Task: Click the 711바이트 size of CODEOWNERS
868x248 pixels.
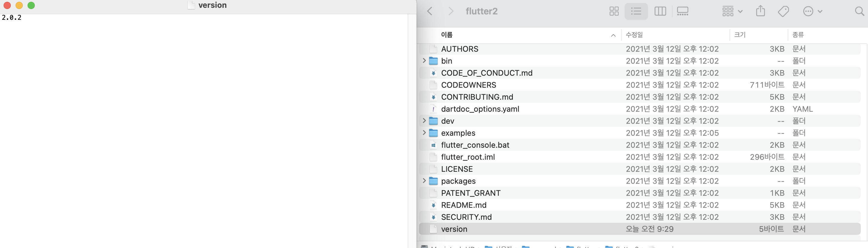Action: pos(767,85)
